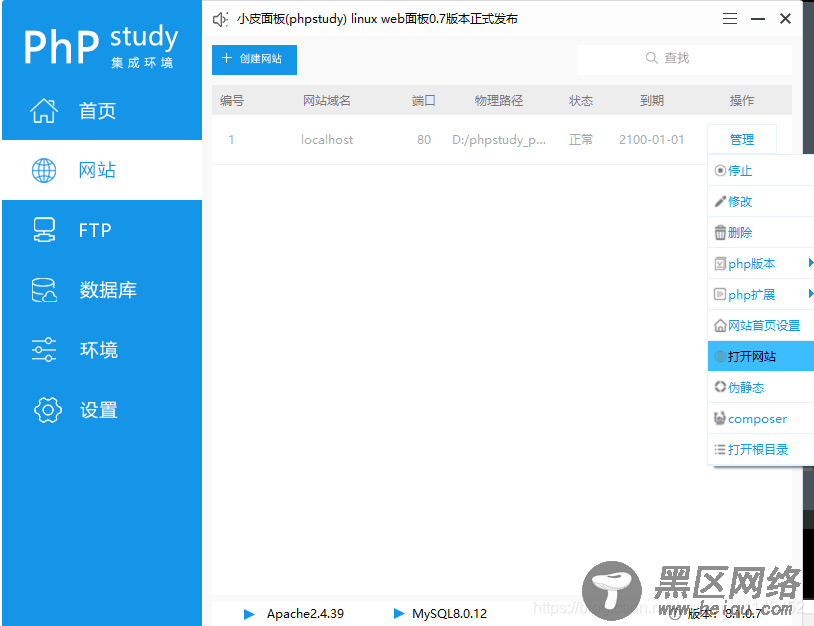
Task: Click the D:/phpstudy_p... path cell
Action: 499,140
